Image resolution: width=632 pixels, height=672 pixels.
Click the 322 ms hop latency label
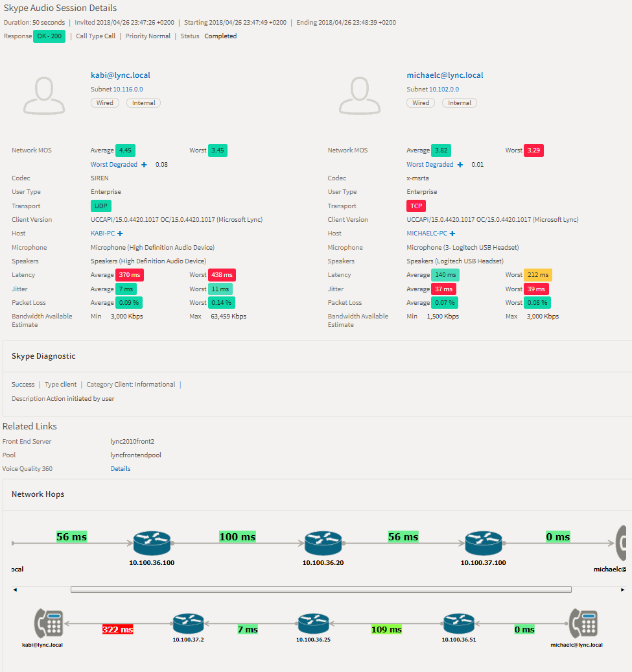(118, 630)
